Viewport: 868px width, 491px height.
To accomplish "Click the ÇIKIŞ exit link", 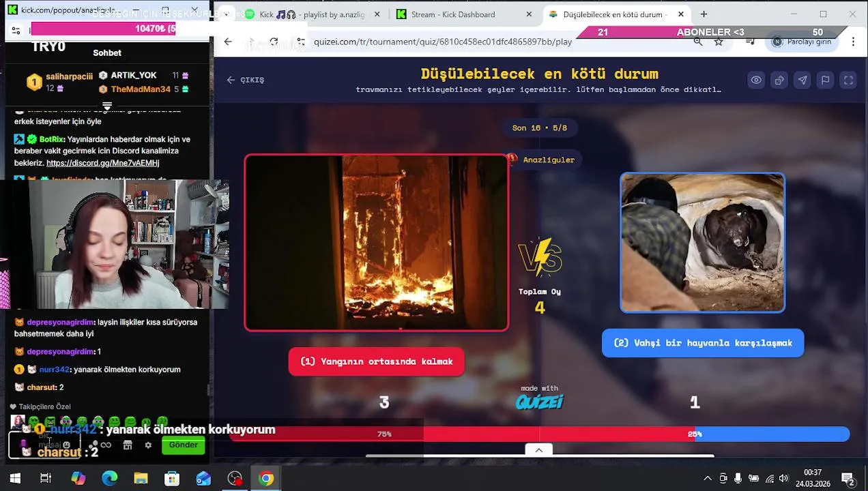I will pos(246,80).
